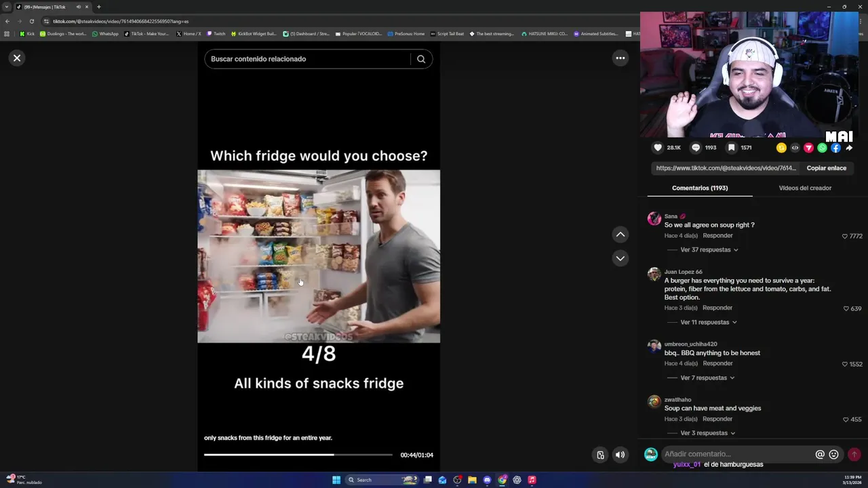Share the video to WhatsApp

coord(822,148)
